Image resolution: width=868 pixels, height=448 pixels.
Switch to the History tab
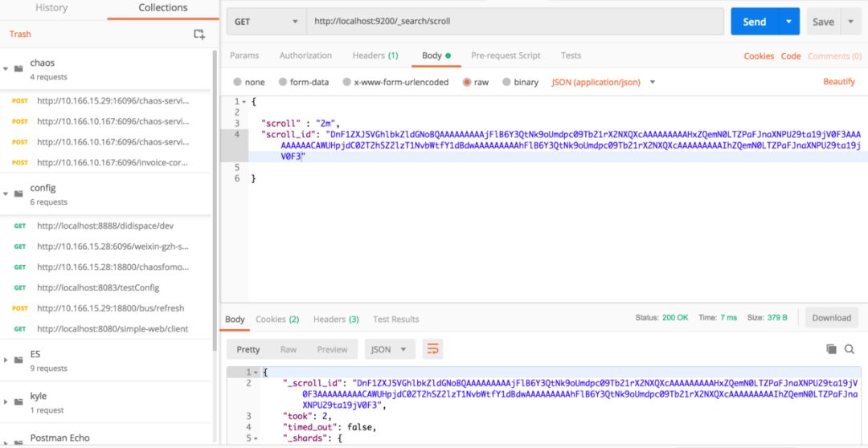(51, 7)
